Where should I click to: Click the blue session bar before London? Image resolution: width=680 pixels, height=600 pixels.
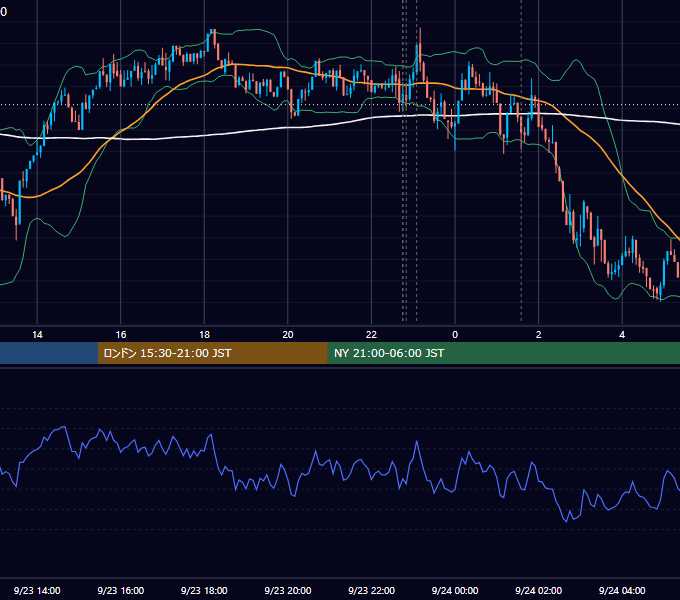49,353
